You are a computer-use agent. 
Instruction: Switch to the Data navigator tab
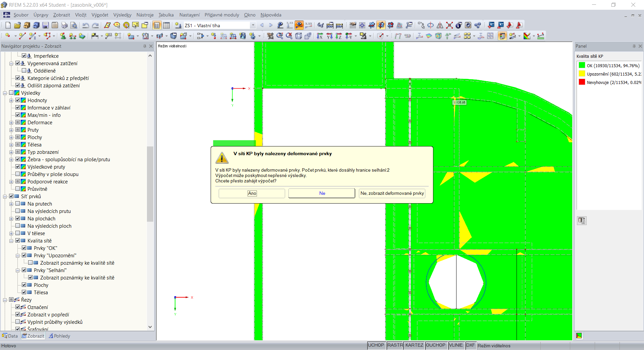point(10,336)
